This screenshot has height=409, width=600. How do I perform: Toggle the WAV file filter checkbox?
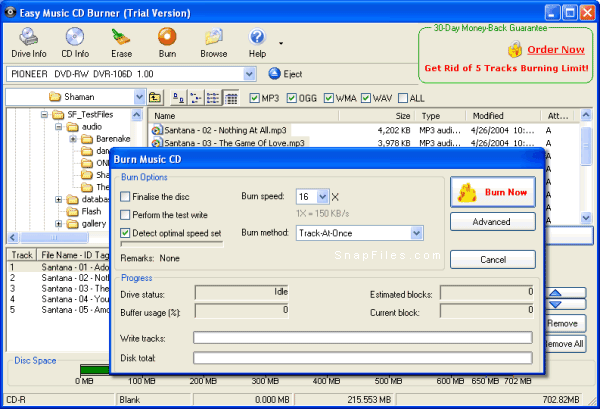[366, 98]
